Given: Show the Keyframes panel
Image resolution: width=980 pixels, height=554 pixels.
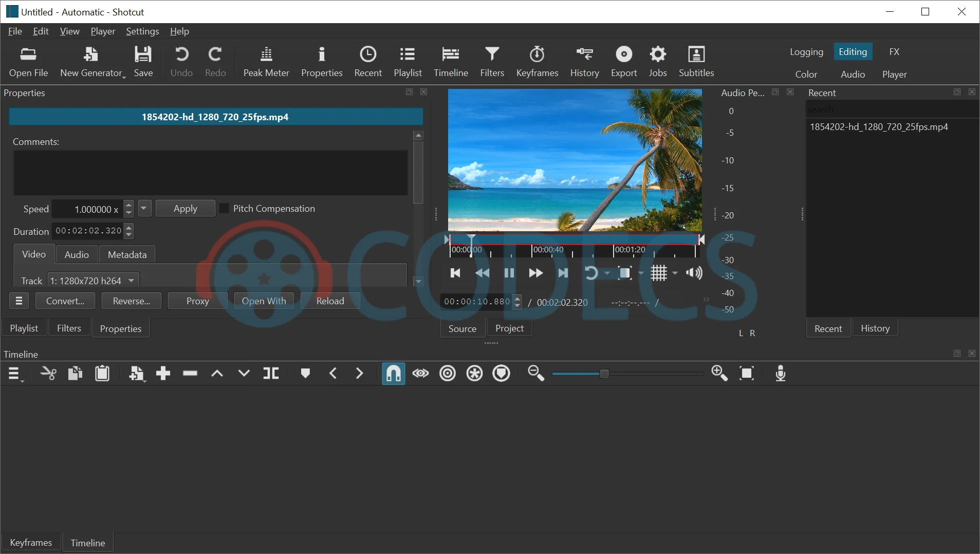Looking at the screenshot, I should tap(536, 62).
